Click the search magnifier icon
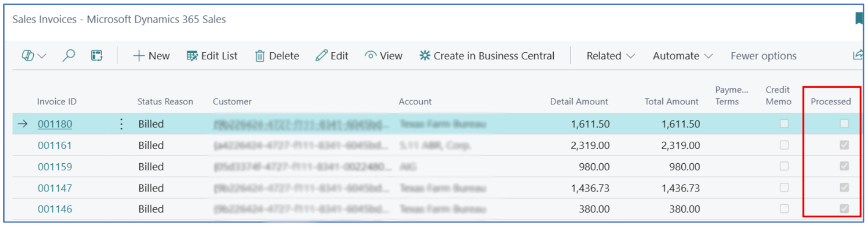Screen dimensions: 868x226 click(x=69, y=56)
